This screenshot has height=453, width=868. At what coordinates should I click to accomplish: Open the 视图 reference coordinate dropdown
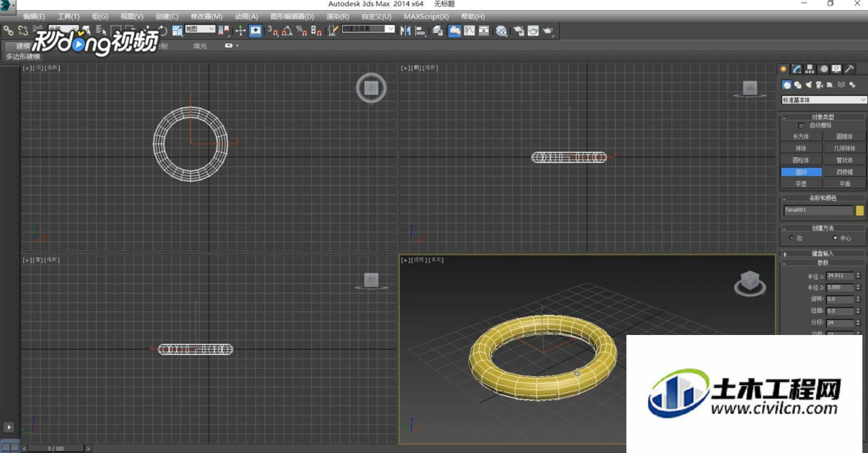tap(200, 29)
